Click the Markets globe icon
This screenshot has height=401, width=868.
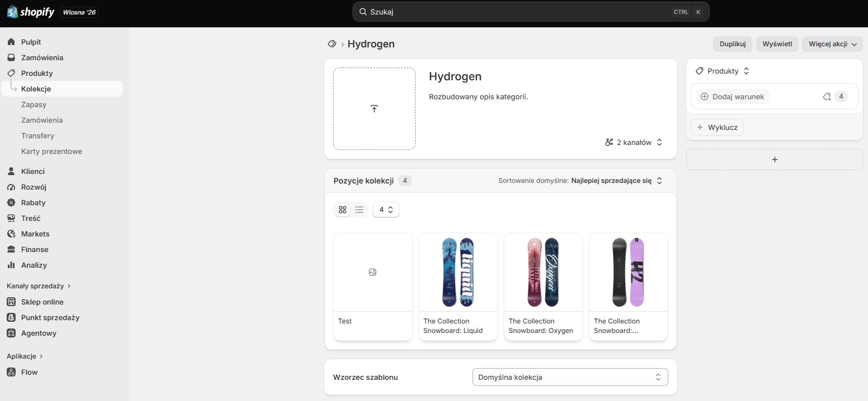click(x=11, y=234)
